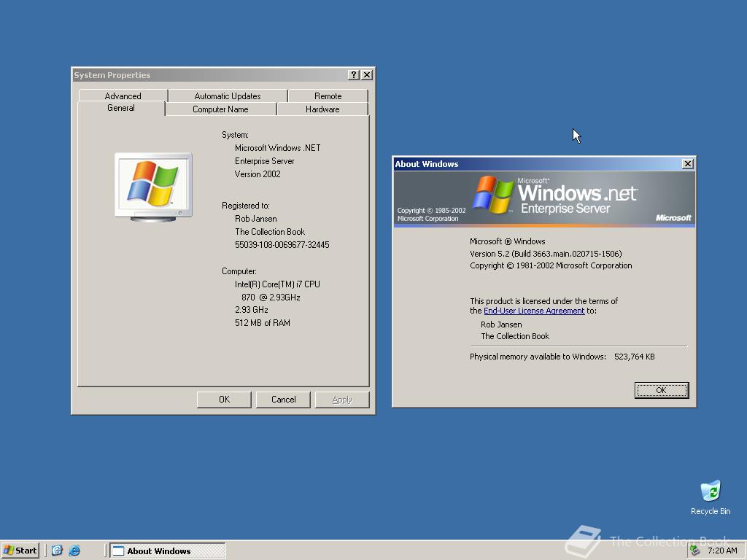Click the 'Registered to:' label
This screenshot has width=747, height=560.
(x=246, y=206)
